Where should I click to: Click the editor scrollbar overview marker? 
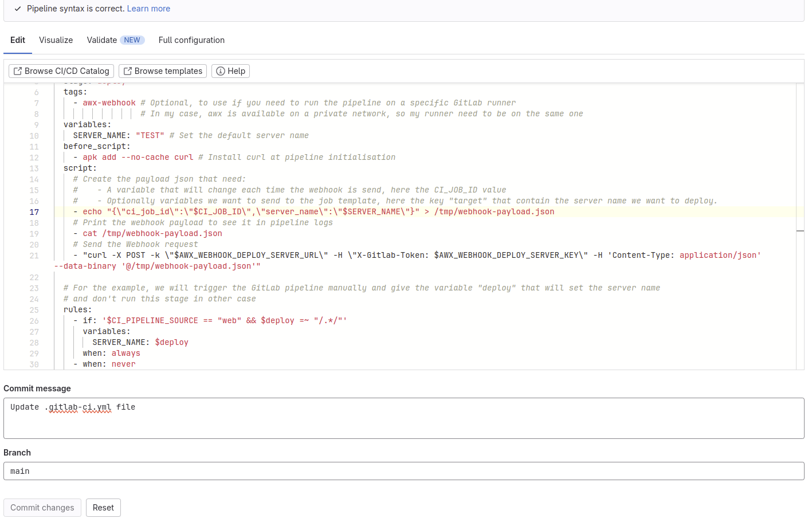point(800,231)
